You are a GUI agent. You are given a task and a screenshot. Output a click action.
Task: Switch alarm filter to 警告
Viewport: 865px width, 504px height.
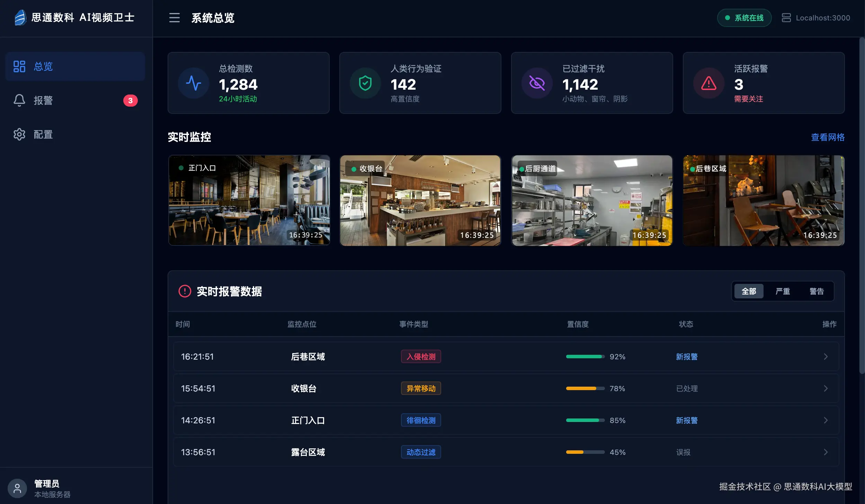[817, 291]
